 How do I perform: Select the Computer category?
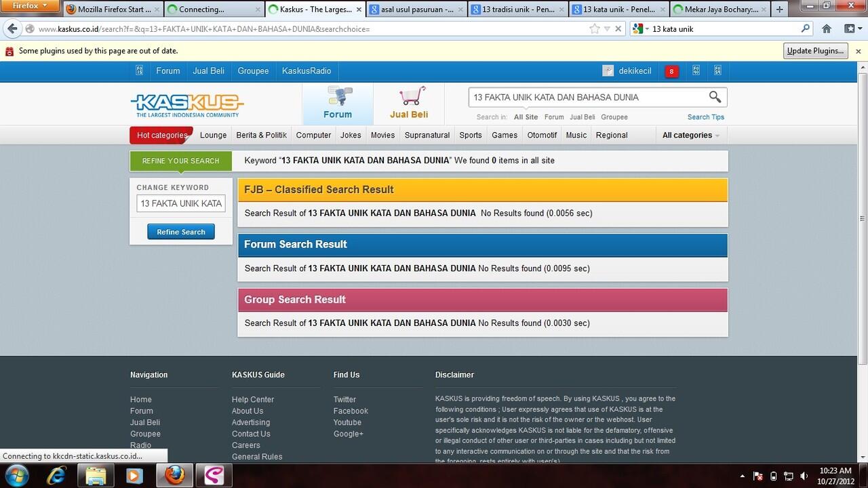[x=313, y=135]
